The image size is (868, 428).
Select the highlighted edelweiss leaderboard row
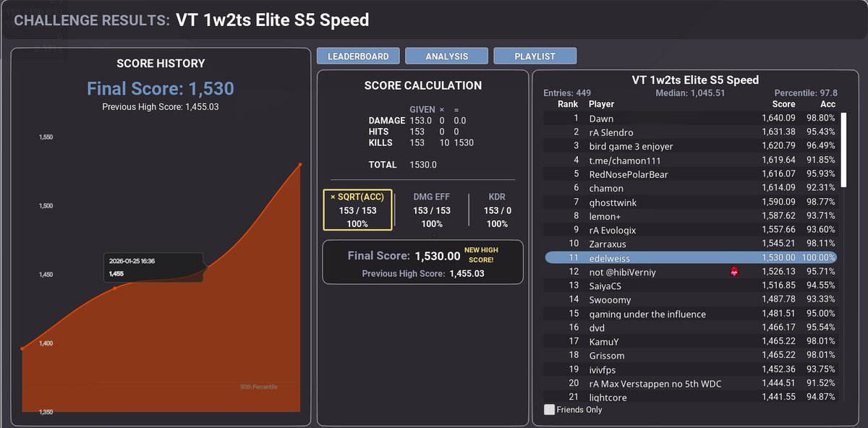691,257
